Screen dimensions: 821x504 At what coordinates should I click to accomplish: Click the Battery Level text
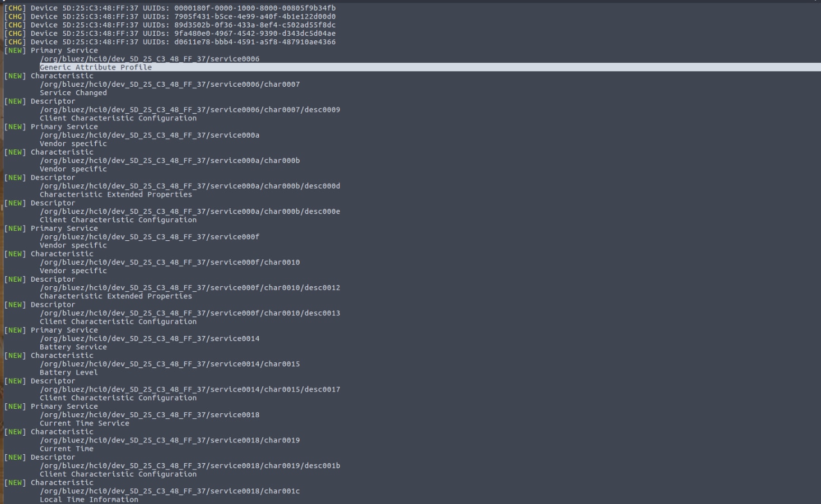tap(69, 372)
